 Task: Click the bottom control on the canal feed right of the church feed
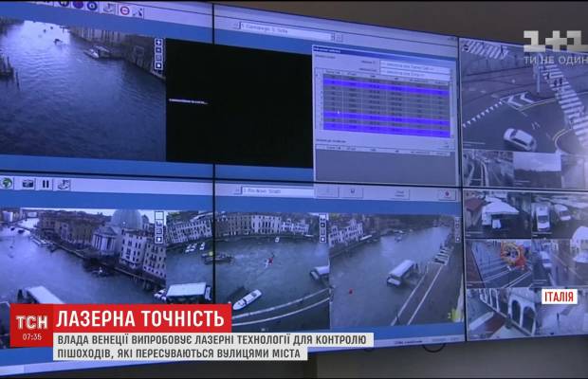coord(322,240)
